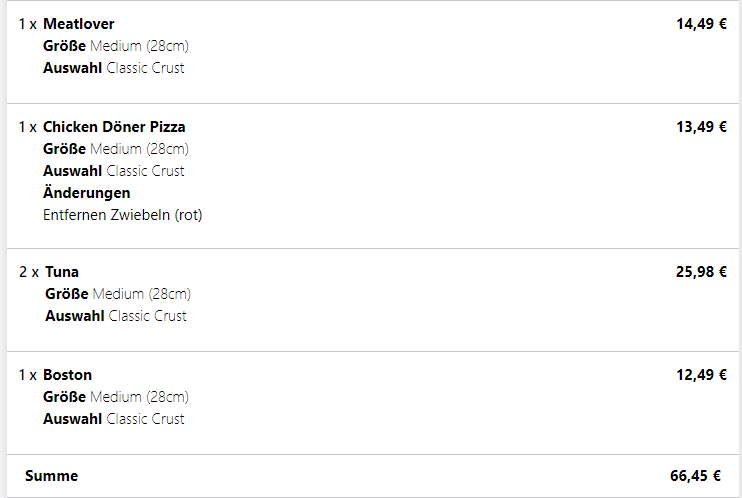Click Auswahl Classic Crust under Meatlover
Image resolution: width=742 pixels, height=498 pixels.
click(113, 68)
